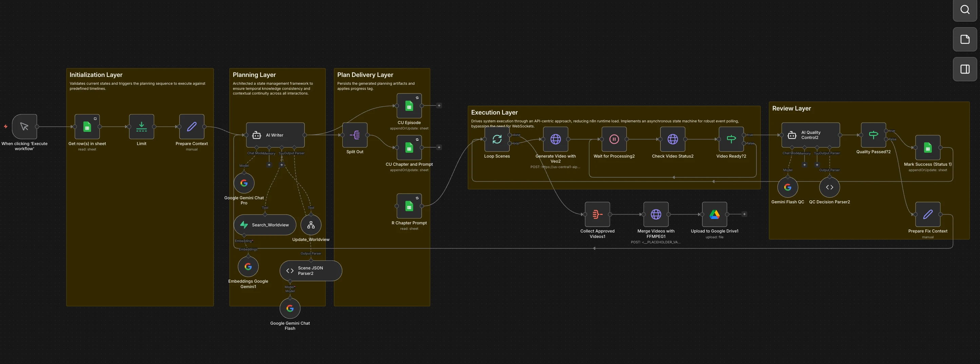Click the 'true' output of Video Ready?2
The width and height of the screenshot is (980, 364).
(744, 135)
